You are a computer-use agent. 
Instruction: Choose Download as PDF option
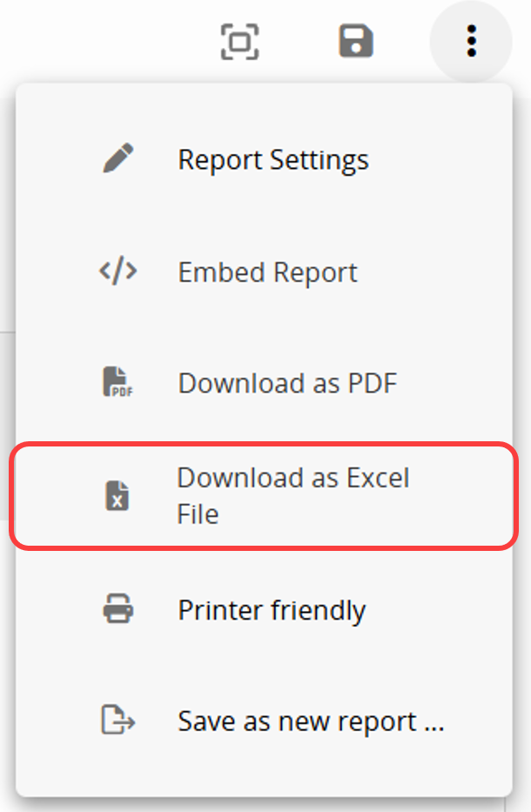click(265, 383)
